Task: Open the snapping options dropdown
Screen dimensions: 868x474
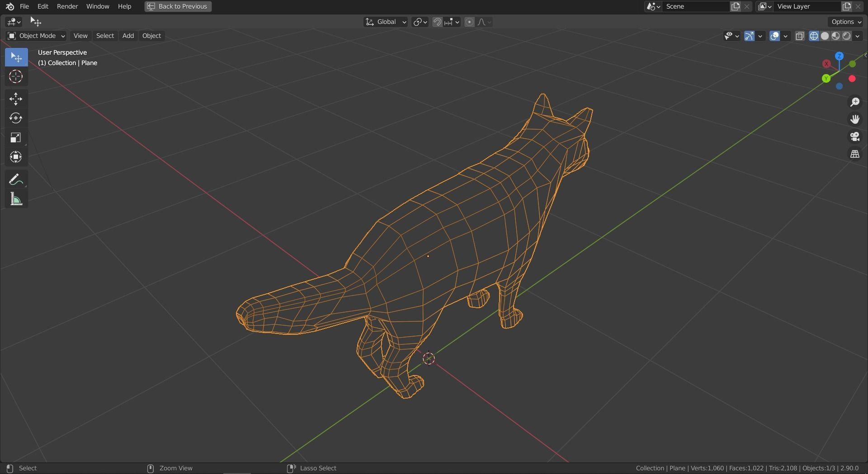Action: coord(452,22)
